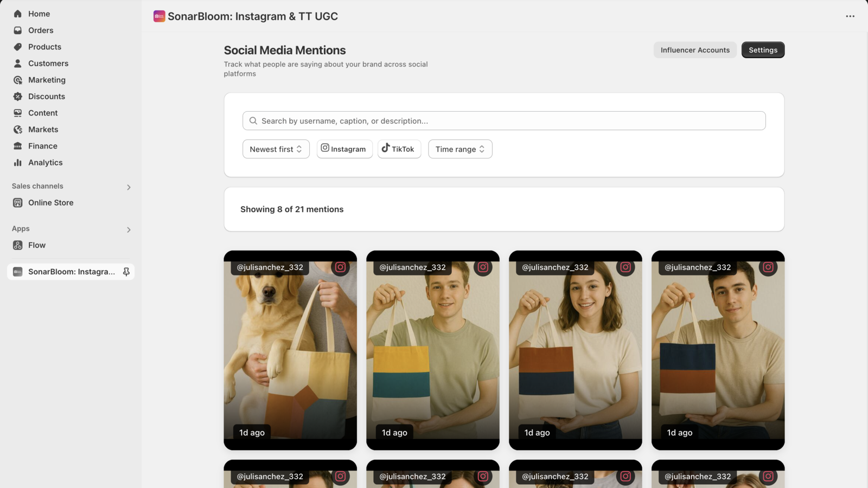This screenshot has width=868, height=488.
Task: Expand the Apps section
Action: click(129, 229)
